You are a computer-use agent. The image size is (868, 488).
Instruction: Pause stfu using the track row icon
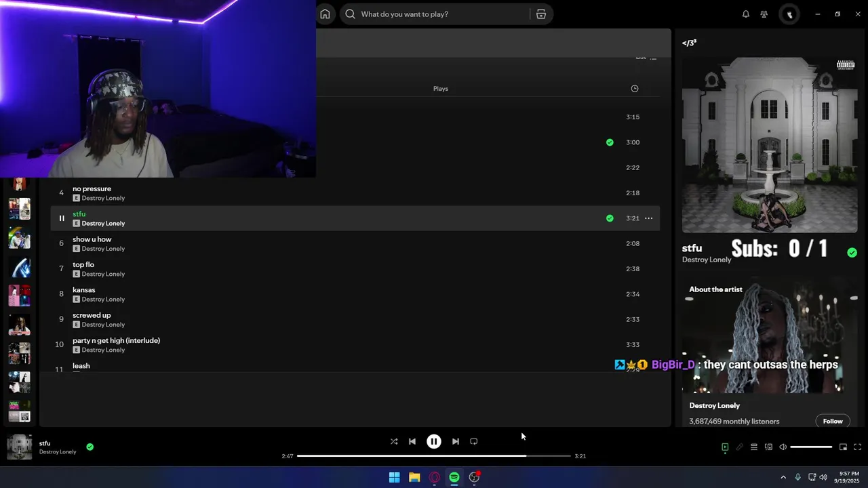pyautogui.click(x=61, y=218)
